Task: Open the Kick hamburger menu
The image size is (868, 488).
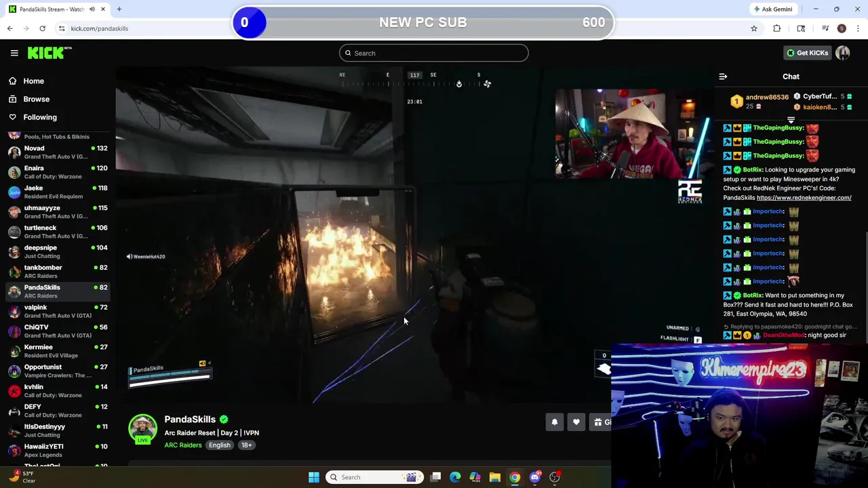Action: [14, 53]
